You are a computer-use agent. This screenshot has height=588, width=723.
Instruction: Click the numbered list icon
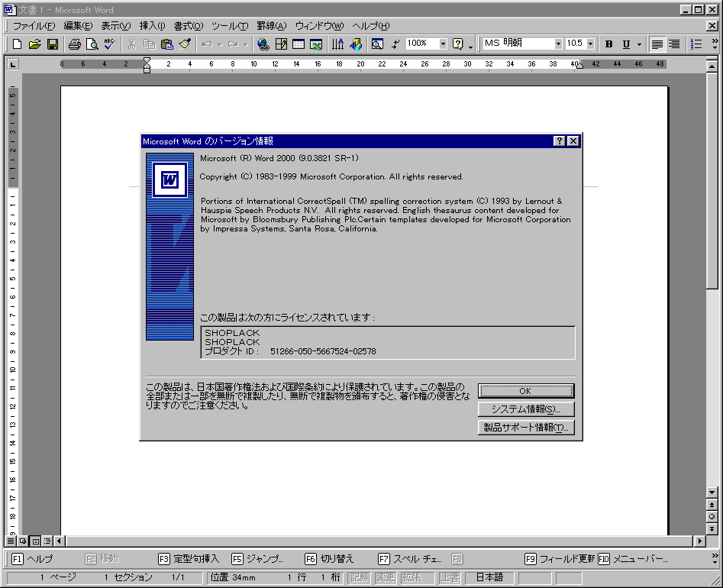tap(696, 44)
